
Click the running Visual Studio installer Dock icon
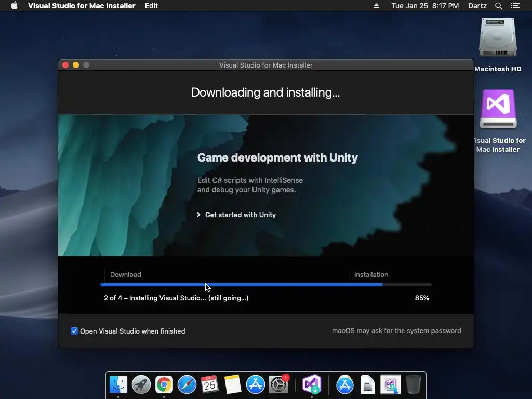[312, 385]
